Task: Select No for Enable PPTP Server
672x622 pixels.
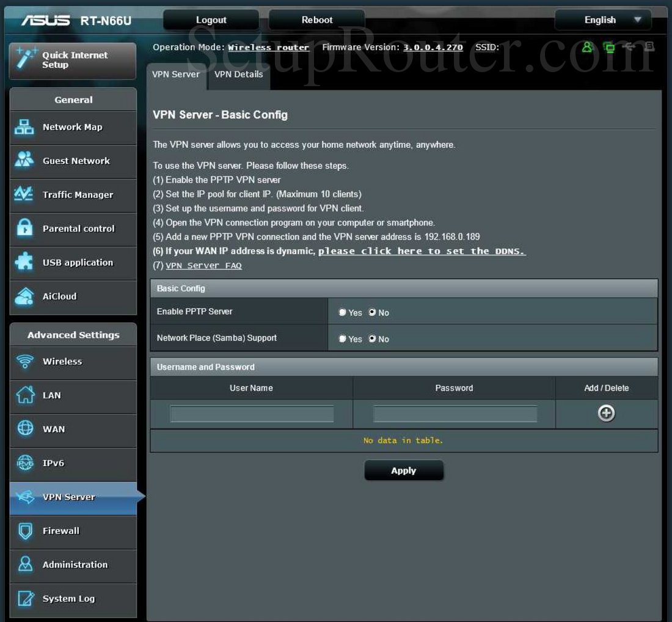Action: click(372, 312)
